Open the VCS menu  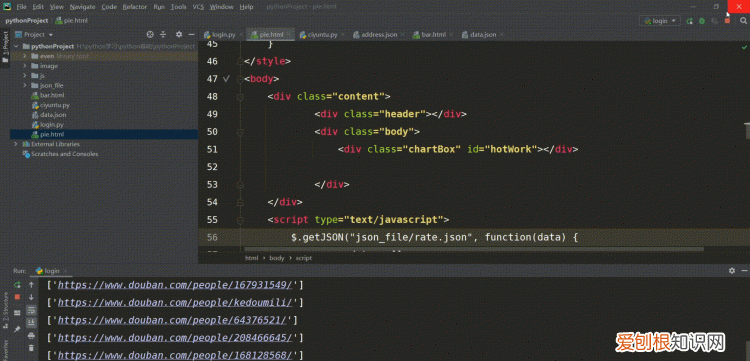pos(198,7)
